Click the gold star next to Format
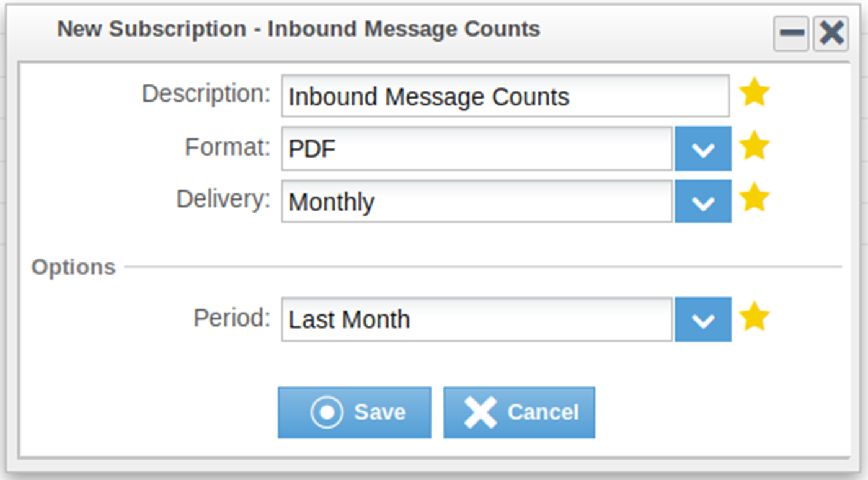This screenshot has height=480, width=868. point(755,147)
